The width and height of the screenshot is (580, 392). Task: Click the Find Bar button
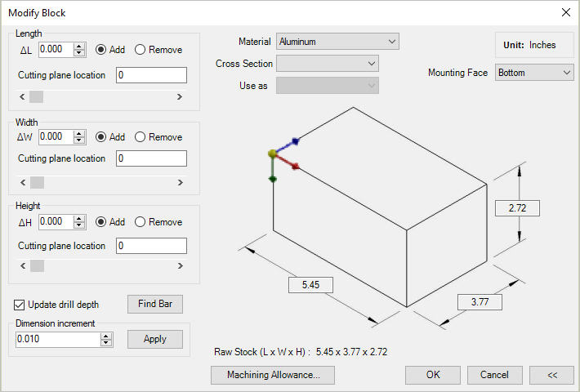click(x=155, y=304)
